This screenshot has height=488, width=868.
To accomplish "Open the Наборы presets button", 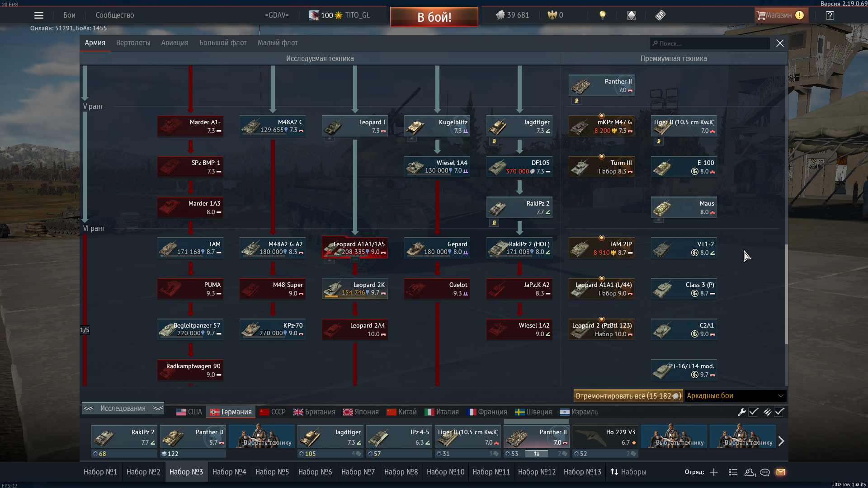I will [x=628, y=472].
